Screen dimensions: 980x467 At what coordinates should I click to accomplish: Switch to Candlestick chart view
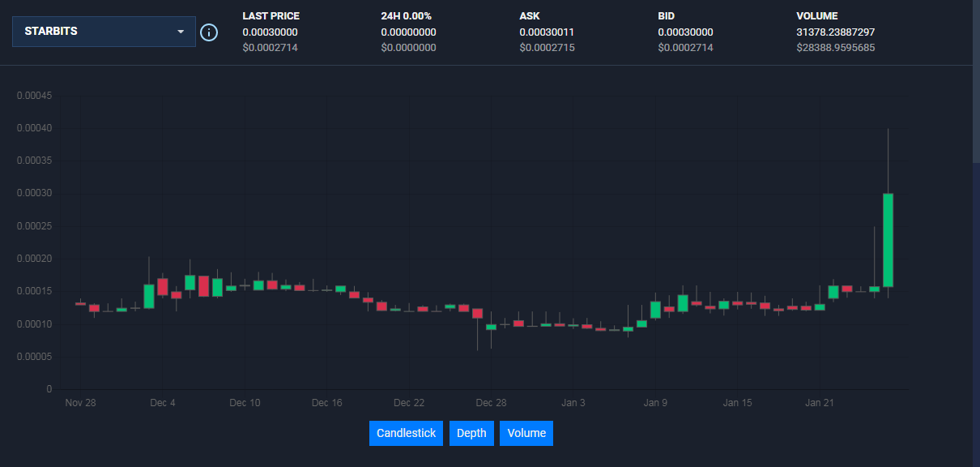(x=407, y=433)
